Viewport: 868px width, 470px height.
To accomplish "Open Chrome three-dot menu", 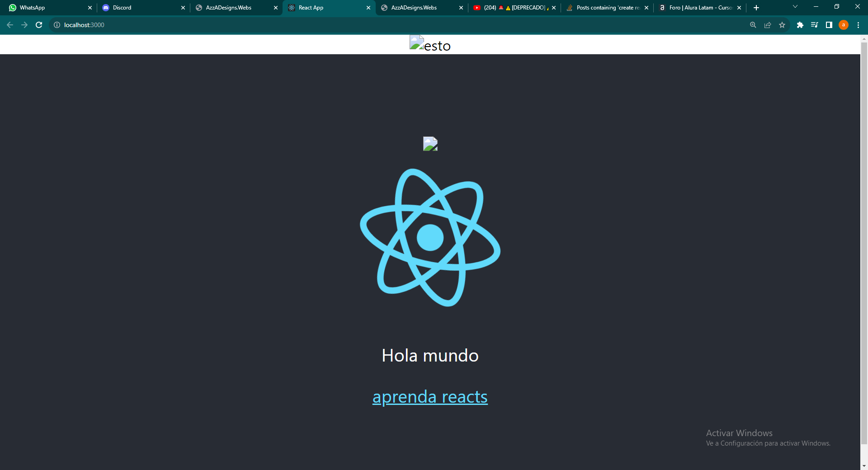I will 858,25.
